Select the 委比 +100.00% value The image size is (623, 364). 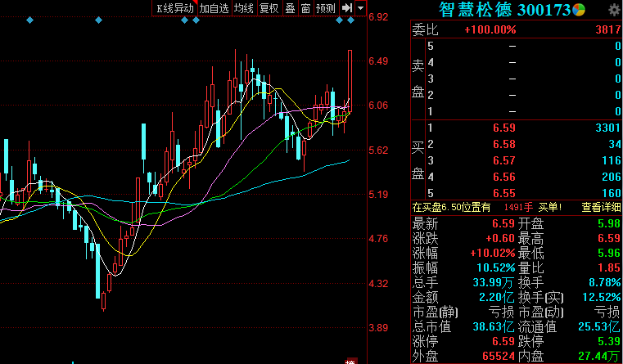(490, 29)
